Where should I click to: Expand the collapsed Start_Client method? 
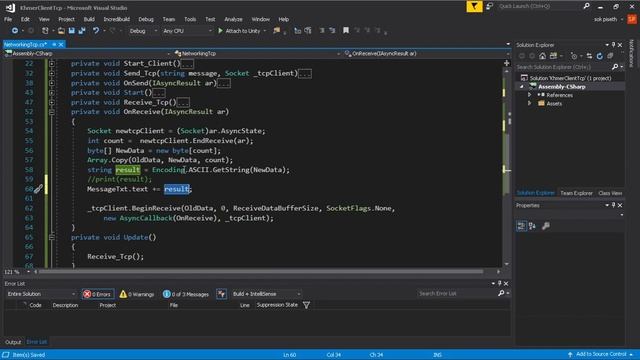coord(51,64)
